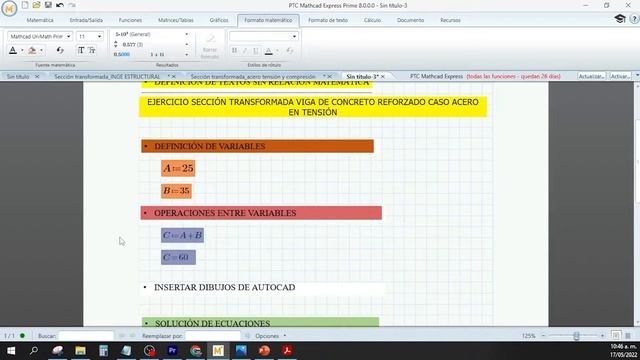Close the first Sin título worksheet tab

tap(37, 76)
